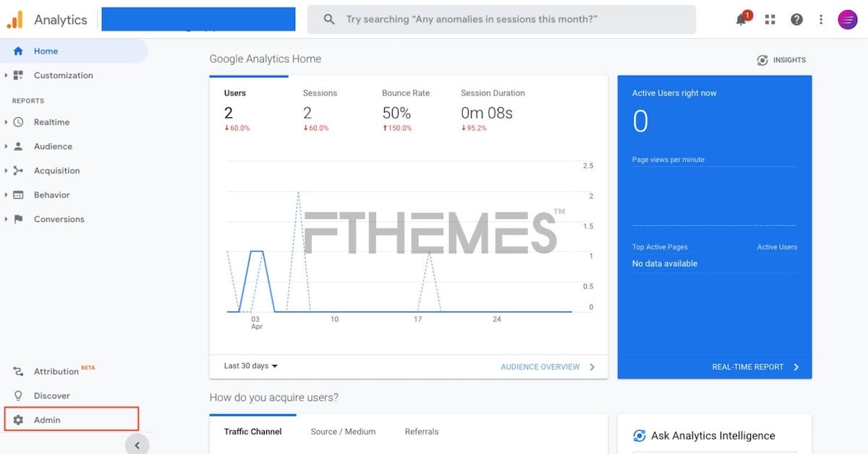The height and width of the screenshot is (454, 868).
Task: Switch to the Source / Medium tab
Action: 343,432
